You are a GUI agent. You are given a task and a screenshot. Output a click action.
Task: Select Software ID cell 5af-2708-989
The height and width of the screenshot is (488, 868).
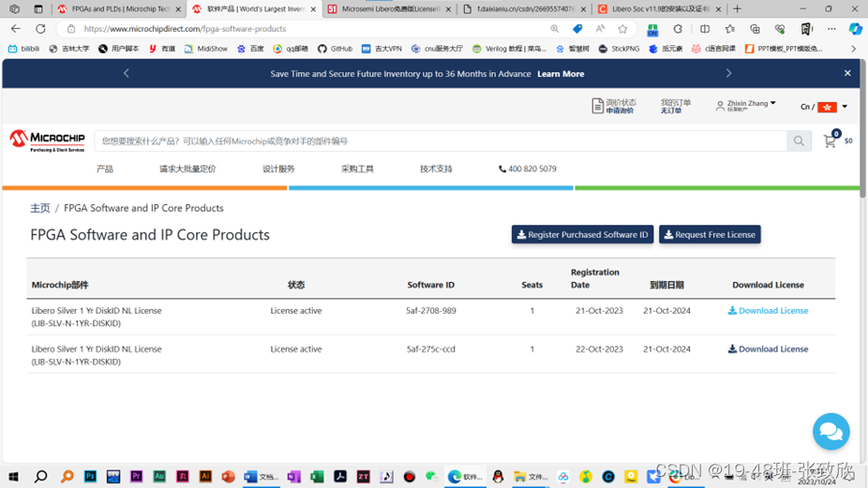430,310
